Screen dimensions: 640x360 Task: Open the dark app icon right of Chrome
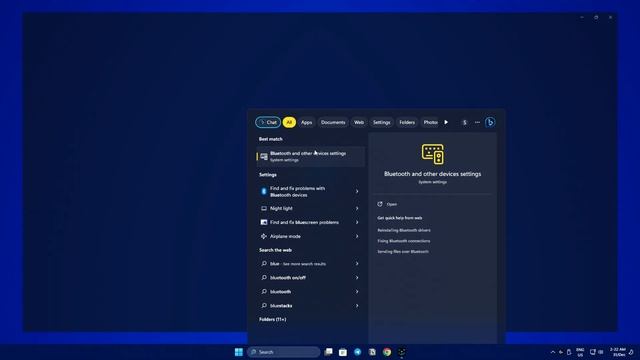tap(402, 352)
